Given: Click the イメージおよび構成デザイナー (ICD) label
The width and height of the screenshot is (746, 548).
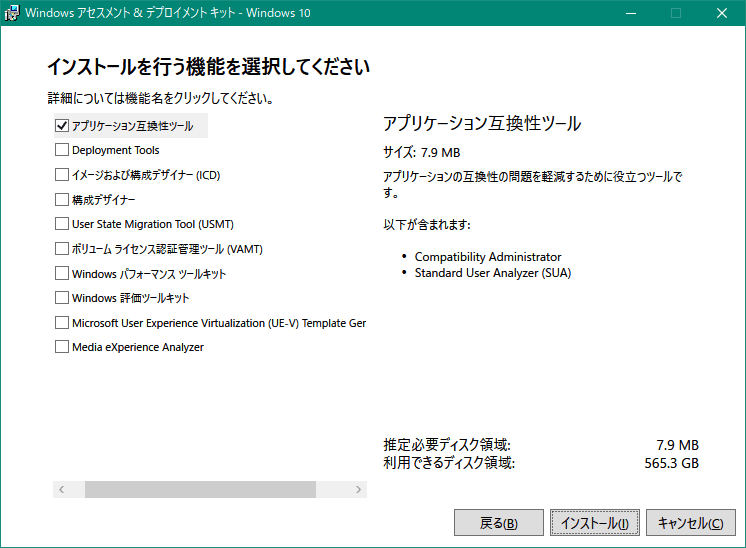Looking at the screenshot, I should pyautogui.click(x=146, y=175).
